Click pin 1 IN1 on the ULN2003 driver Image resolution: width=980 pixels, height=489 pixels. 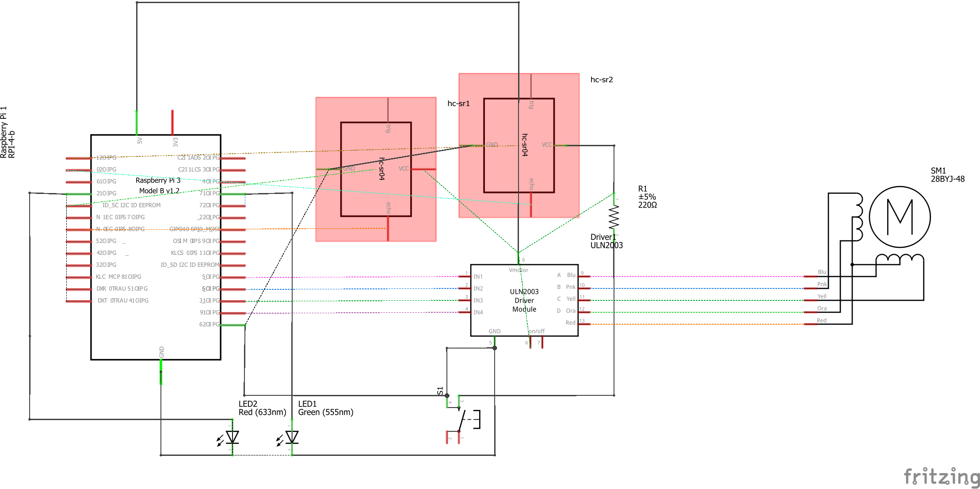(x=465, y=277)
